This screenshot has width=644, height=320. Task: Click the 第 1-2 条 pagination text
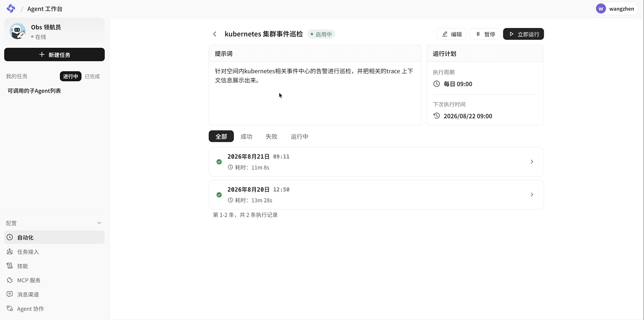click(x=245, y=215)
